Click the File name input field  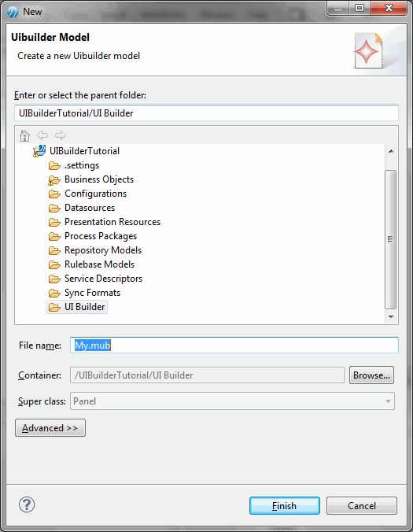(x=234, y=345)
